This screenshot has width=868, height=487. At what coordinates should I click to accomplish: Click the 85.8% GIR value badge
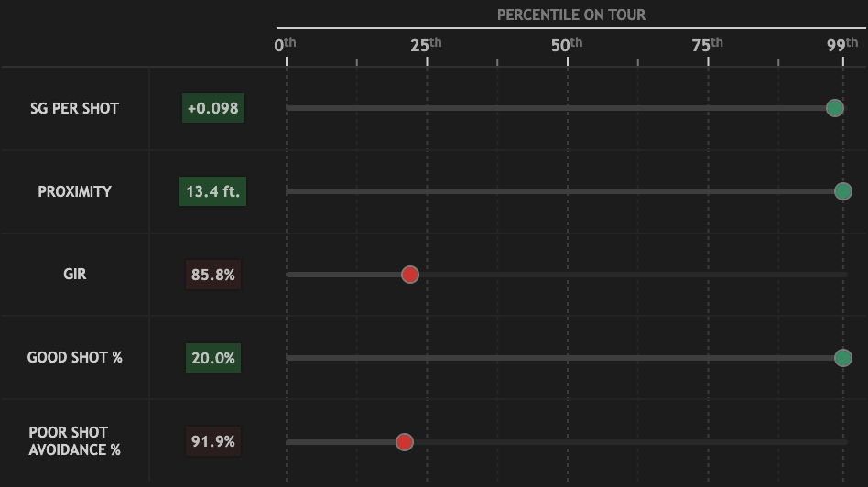[x=212, y=275]
